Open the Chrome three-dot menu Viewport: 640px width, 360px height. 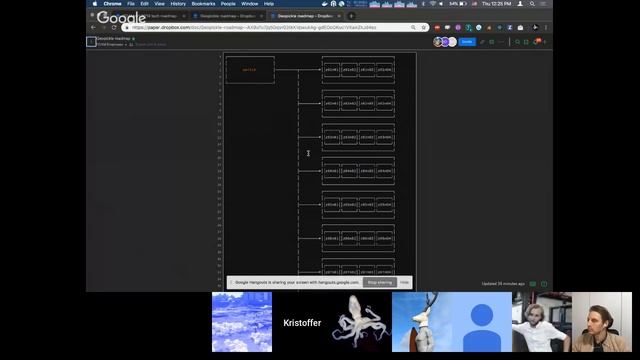(546, 27)
